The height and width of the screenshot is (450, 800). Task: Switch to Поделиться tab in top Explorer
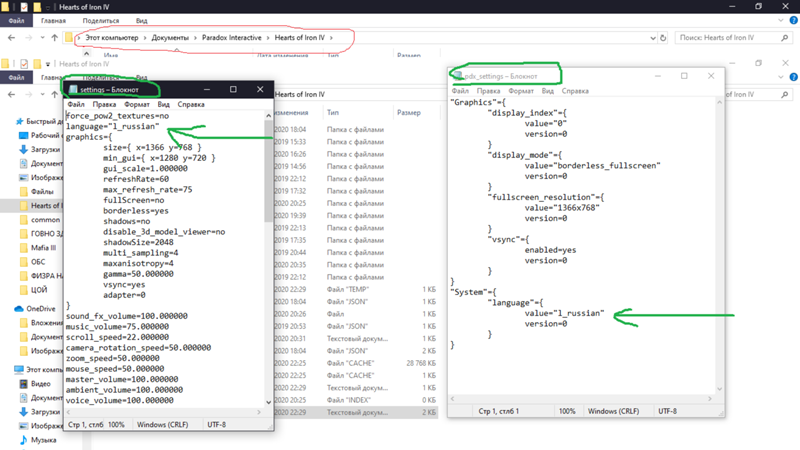101,21
